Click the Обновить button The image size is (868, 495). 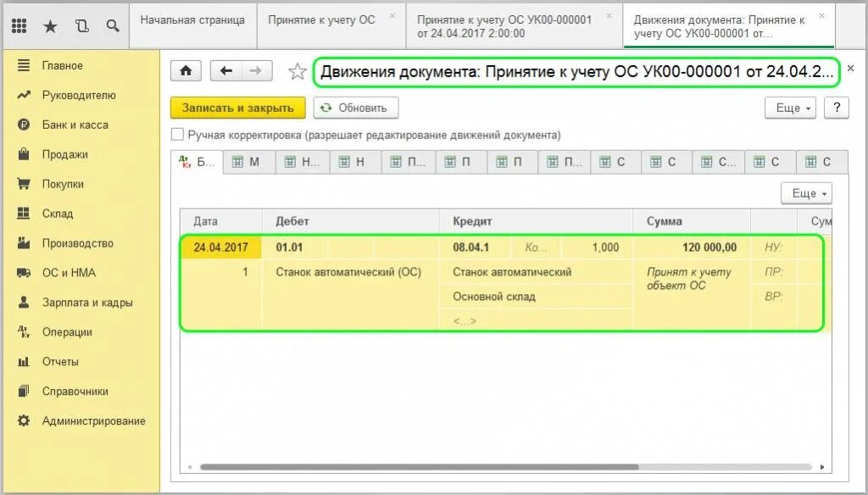pyautogui.click(x=355, y=108)
